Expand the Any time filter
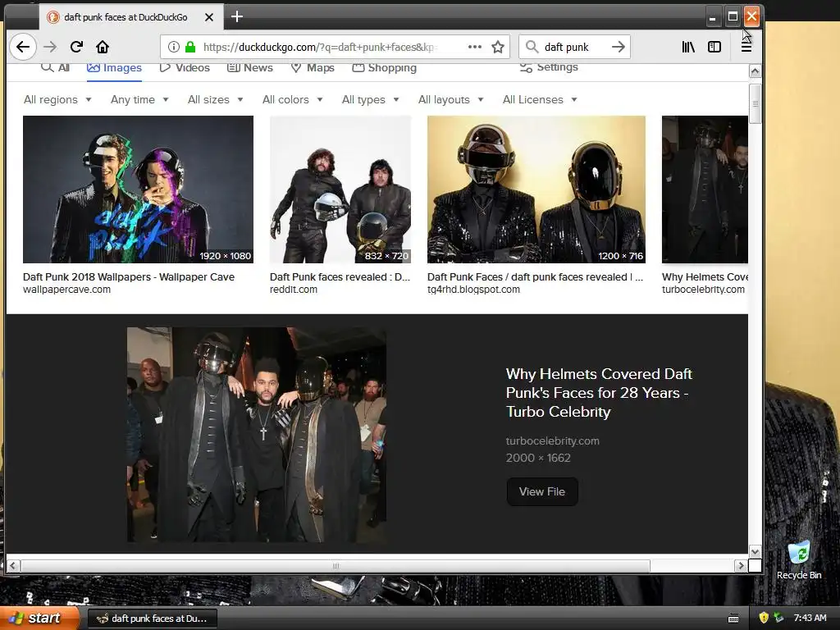Screen dimensions: 840x630 (139, 99)
